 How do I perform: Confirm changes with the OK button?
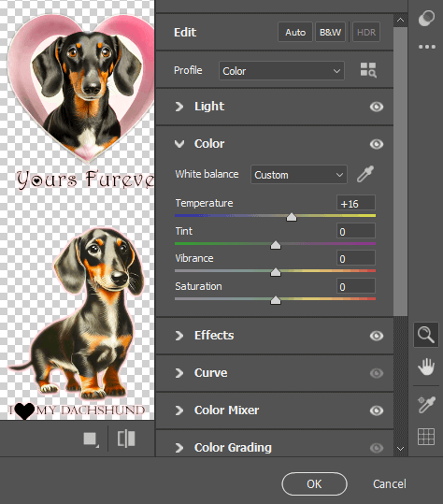(314, 483)
